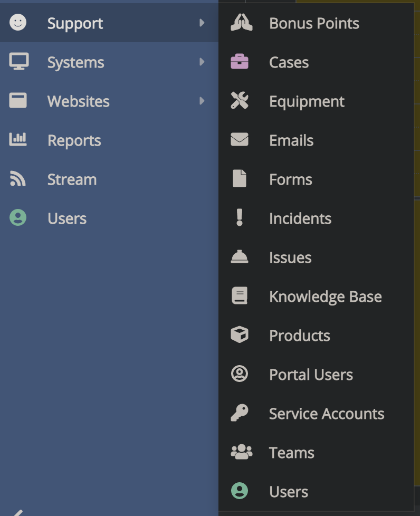Screen dimensions: 420x516
Task: Expand the Support submenu arrow
Action: point(202,23)
